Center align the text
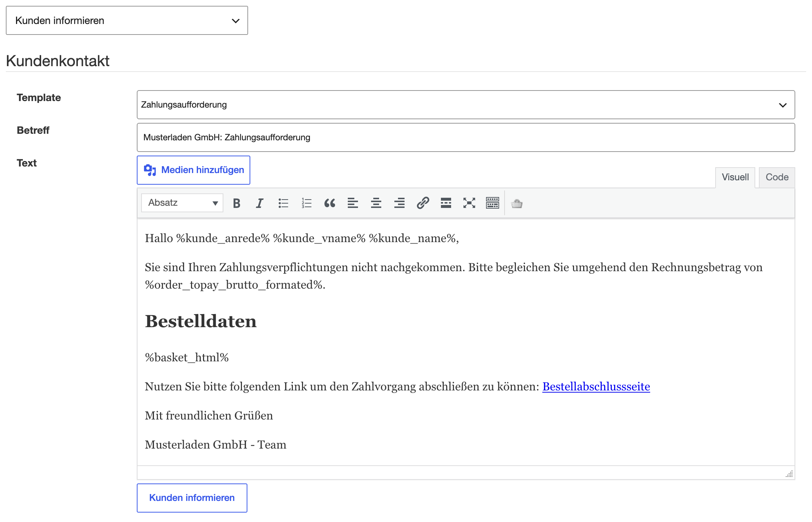Viewport: 812px width, 522px height. point(376,203)
